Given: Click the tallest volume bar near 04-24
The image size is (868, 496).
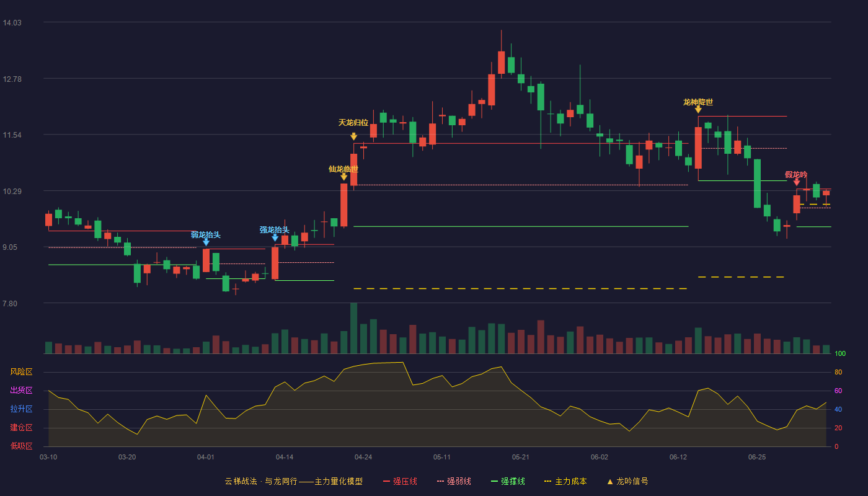Looking at the screenshot, I should pyautogui.click(x=353, y=328).
